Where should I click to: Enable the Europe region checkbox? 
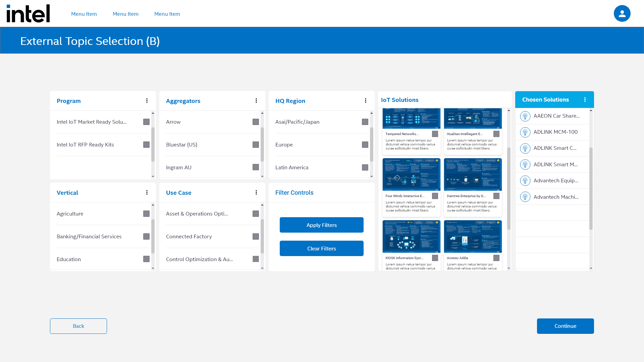tap(365, 144)
